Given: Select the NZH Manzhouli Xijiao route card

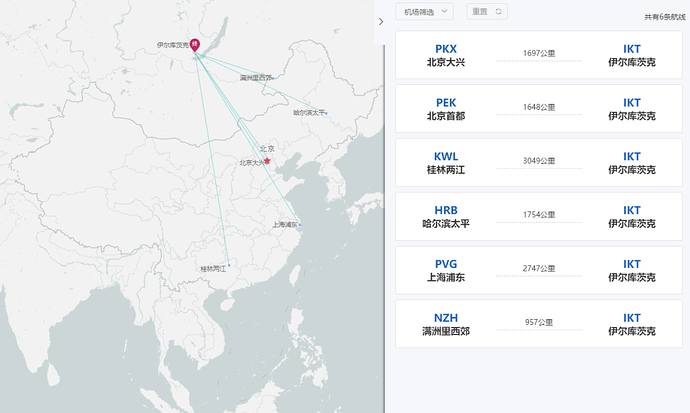Looking at the screenshot, I should (539, 324).
